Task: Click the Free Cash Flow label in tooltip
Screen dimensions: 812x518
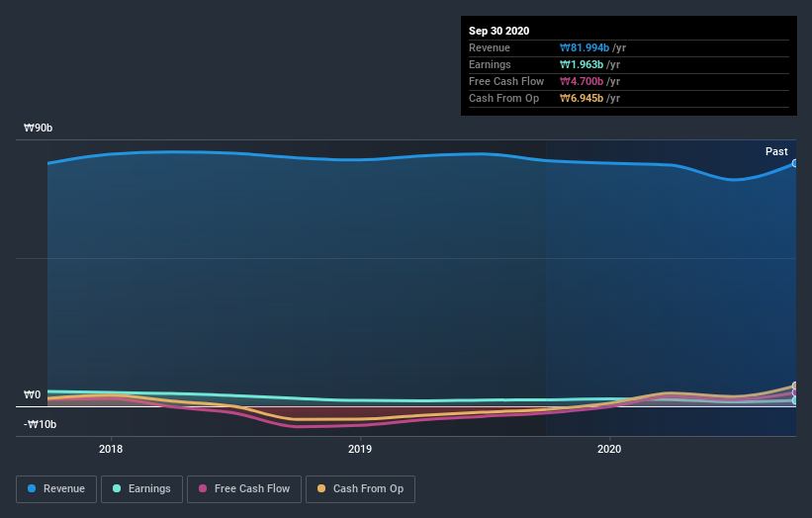Action: click(506, 82)
